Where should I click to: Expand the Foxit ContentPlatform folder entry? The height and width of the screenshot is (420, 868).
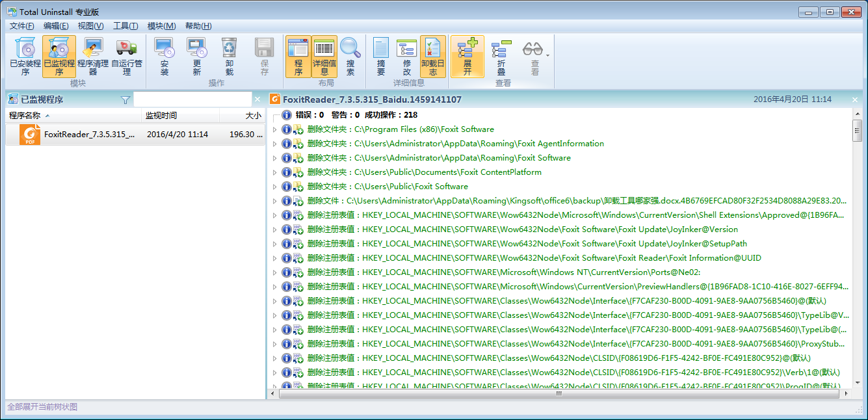pyautogui.click(x=274, y=172)
